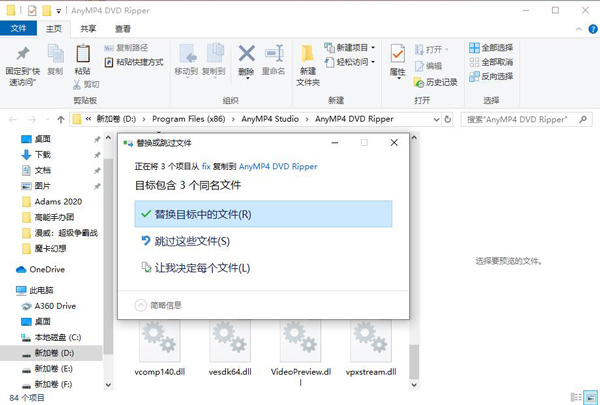Click the Pin to Quick Access icon
The image size is (600, 405).
[x=23, y=54]
